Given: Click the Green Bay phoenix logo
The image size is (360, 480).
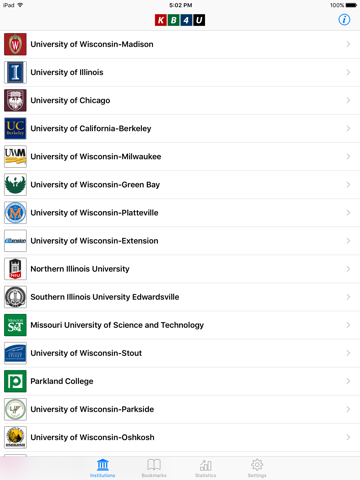Looking at the screenshot, I should tap(15, 184).
